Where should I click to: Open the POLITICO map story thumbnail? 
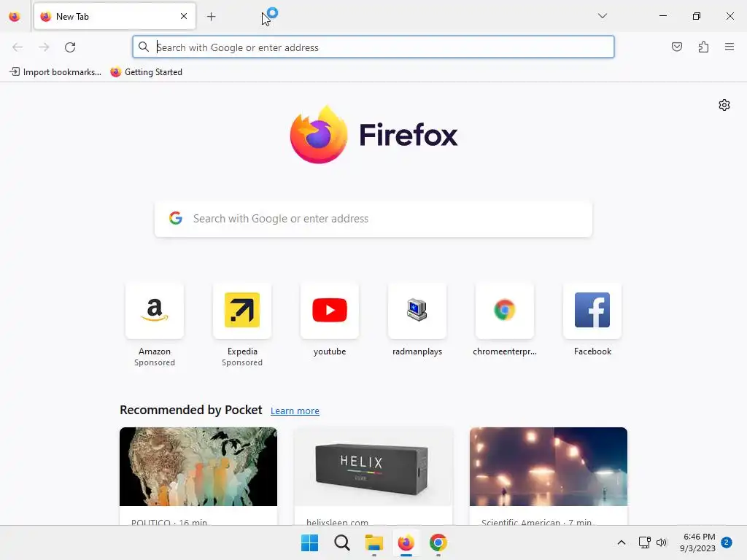tap(198, 467)
